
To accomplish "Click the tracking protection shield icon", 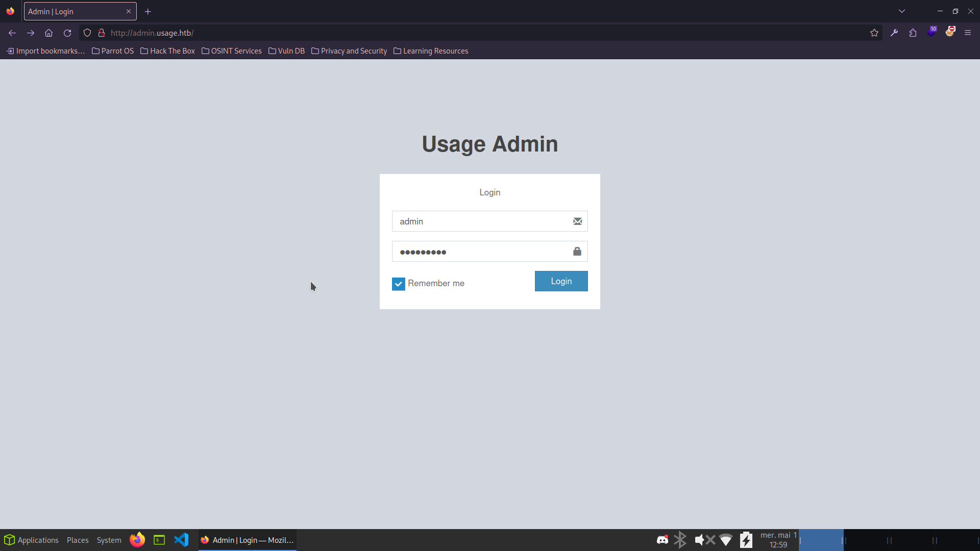I will click(87, 33).
